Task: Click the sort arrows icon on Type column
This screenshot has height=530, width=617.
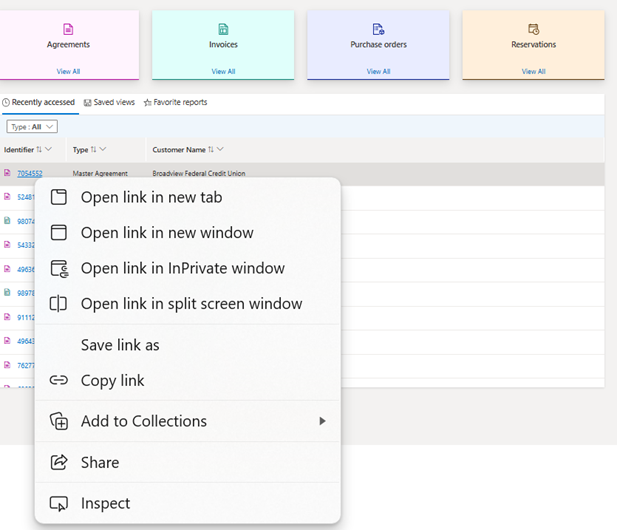Action: tap(93, 150)
